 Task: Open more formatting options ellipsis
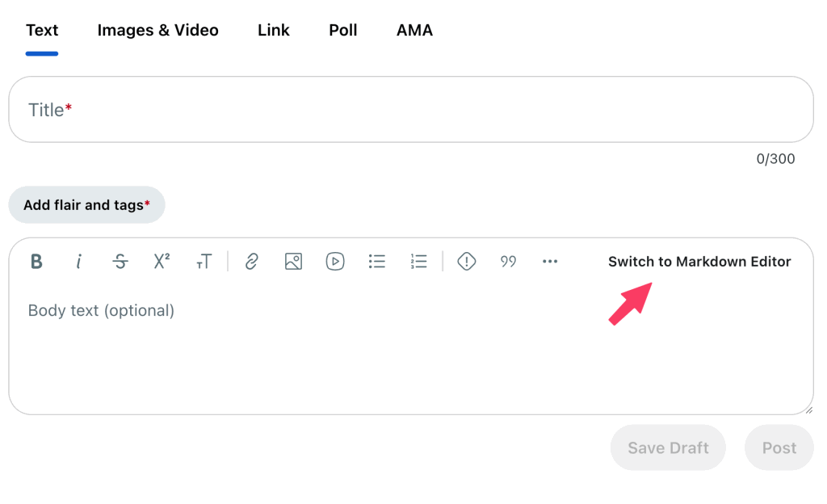[550, 262]
